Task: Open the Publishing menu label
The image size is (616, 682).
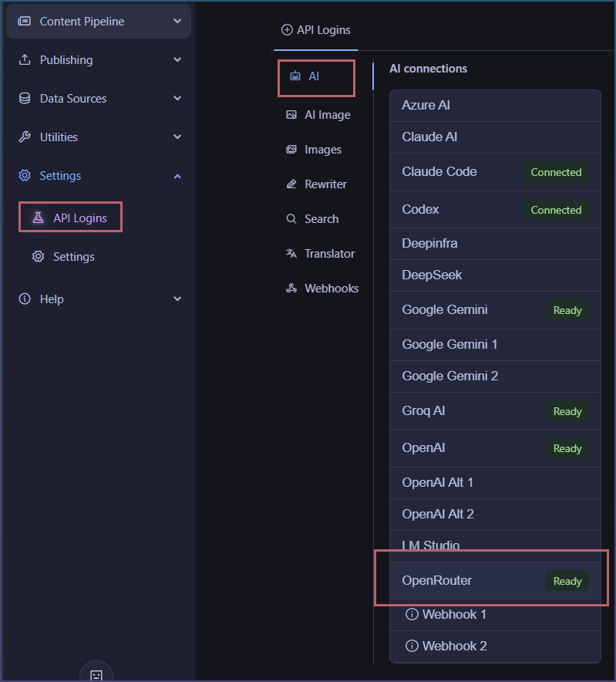Action: pyautogui.click(x=66, y=60)
